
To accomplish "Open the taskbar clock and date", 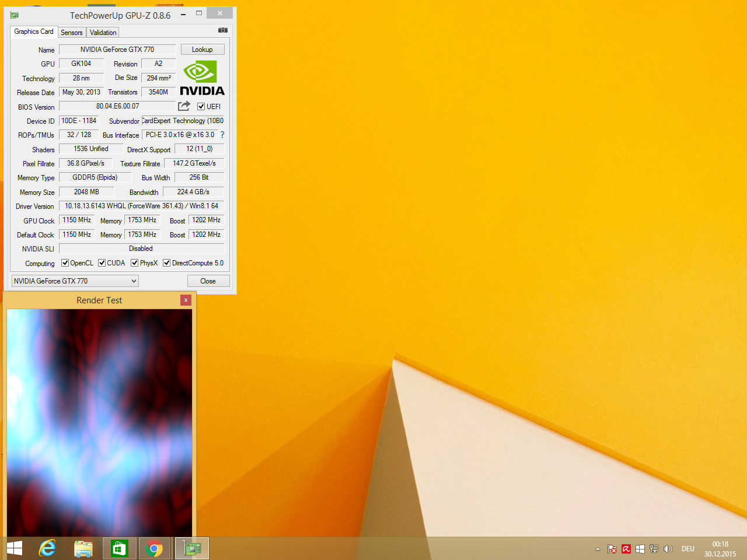I will (x=720, y=549).
